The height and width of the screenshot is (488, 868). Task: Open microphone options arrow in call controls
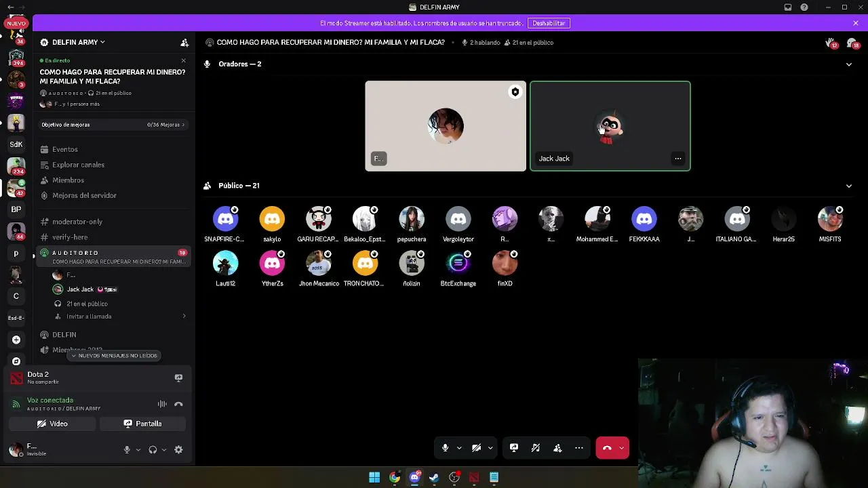point(459,448)
